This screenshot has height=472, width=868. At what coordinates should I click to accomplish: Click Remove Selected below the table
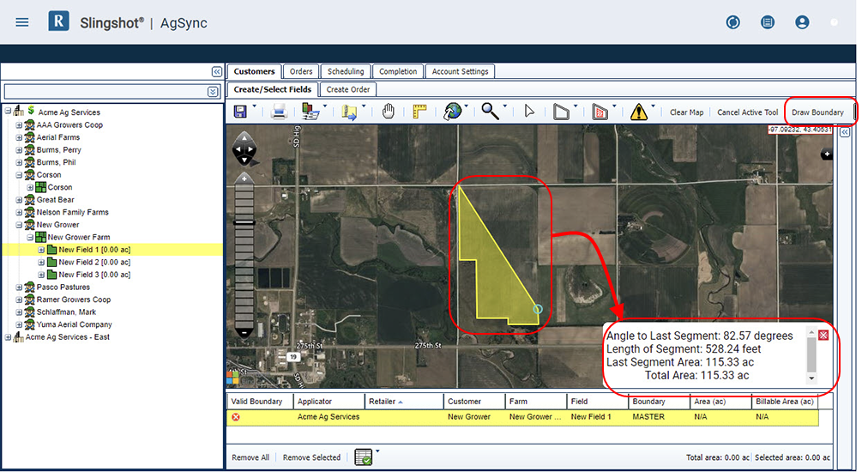coord(311,457)
